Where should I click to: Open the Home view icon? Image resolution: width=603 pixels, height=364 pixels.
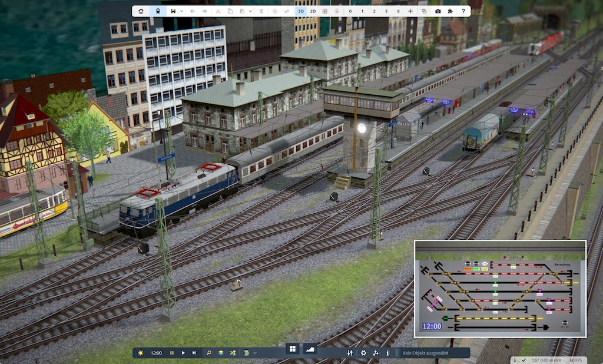click(140, 10)
